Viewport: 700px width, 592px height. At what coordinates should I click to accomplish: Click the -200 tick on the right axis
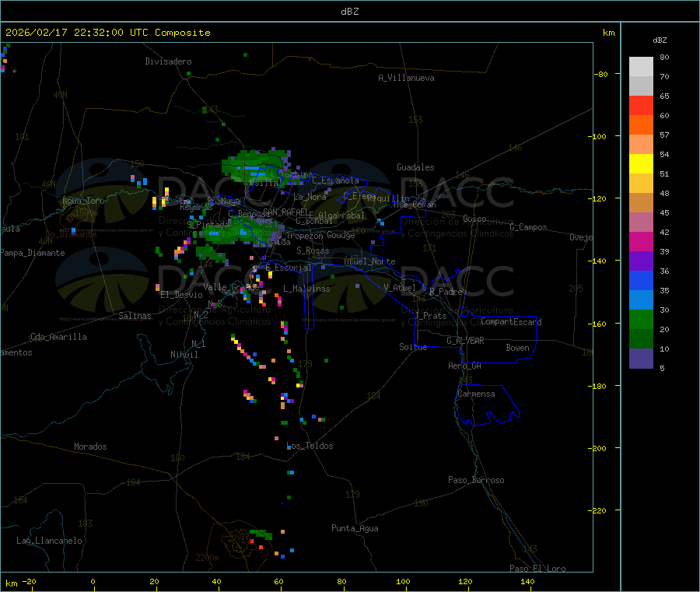pyautogui.click(x=599, y=448)
